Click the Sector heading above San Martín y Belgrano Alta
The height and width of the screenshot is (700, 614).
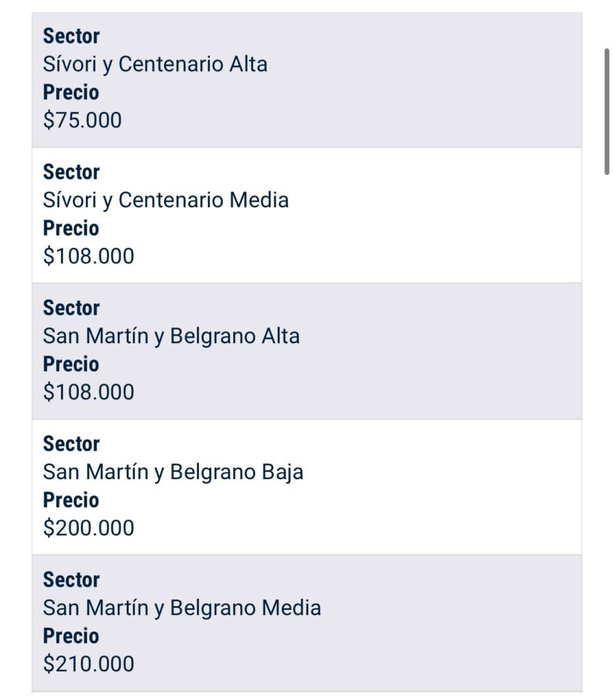pos(71,308)
